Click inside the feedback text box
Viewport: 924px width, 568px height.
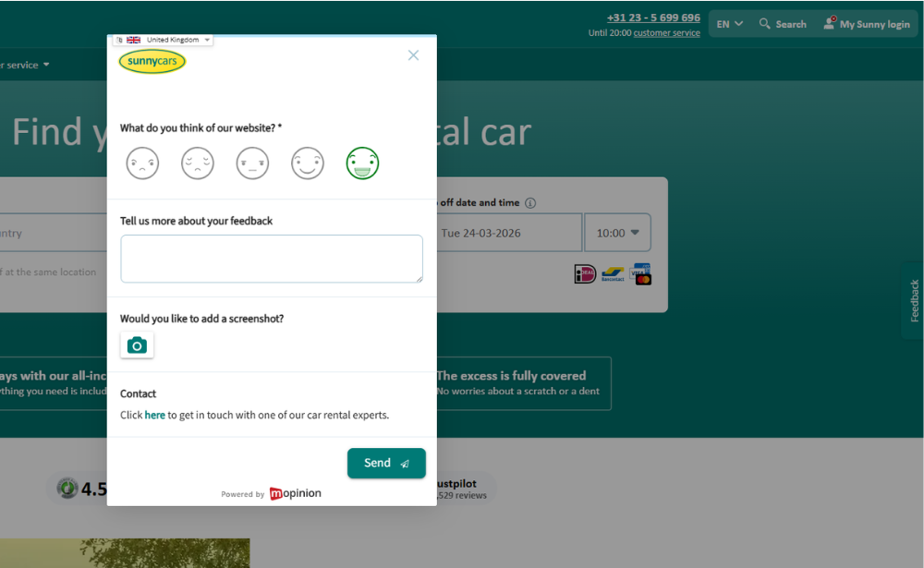(271, 258)
